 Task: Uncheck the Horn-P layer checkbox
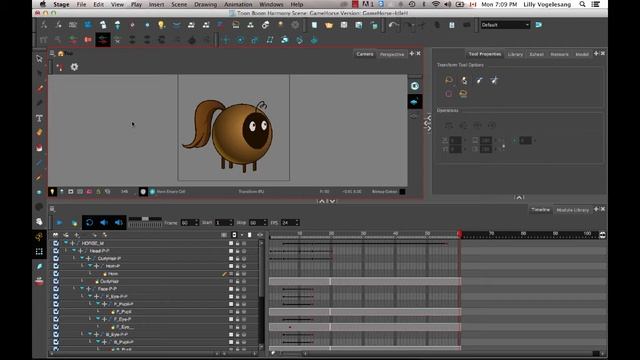coord(56,266)
